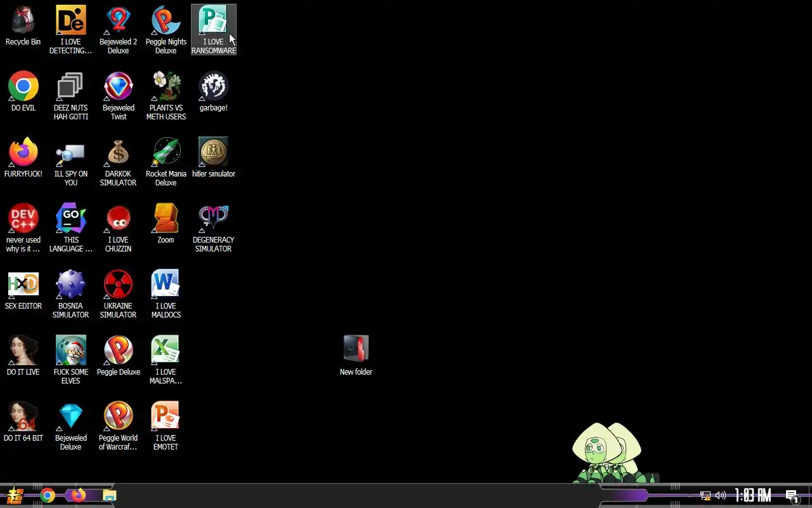Select the Bejeweled 2 Deluxe shortcut
The height and width of the screenshot is (508, 812).
(118, 30)
